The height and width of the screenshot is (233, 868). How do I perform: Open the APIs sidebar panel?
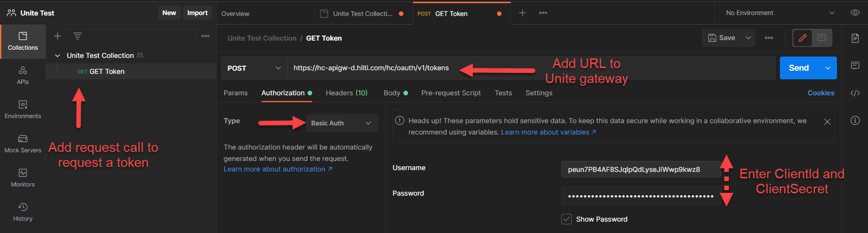click(23, 76)
